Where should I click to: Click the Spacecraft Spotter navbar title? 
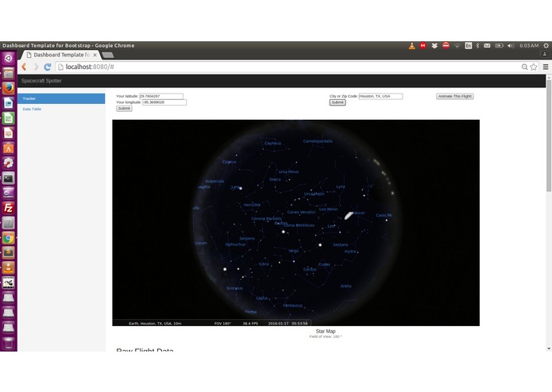tap(41, 81)
